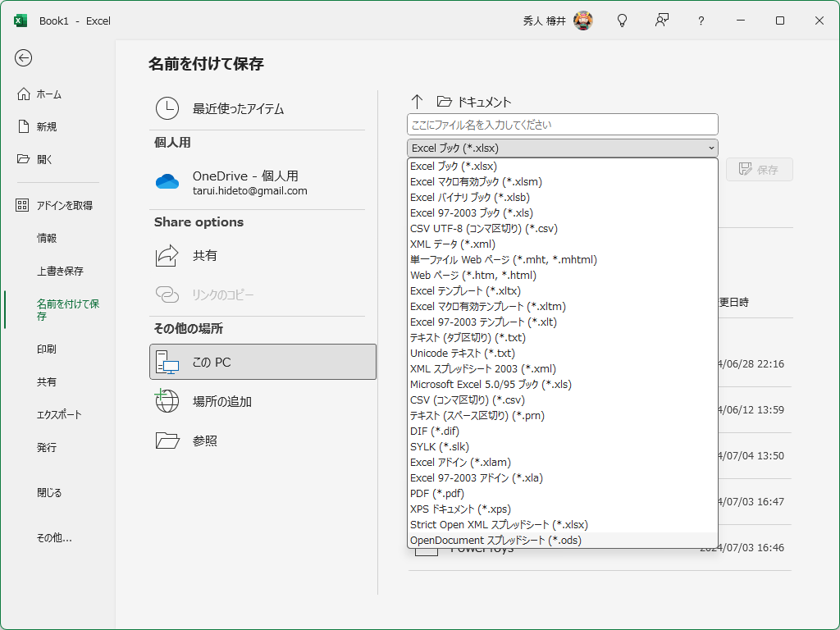Open the 情報 sidebar item
The height and width of the screenshot is (630, 840).
(46, 237)
